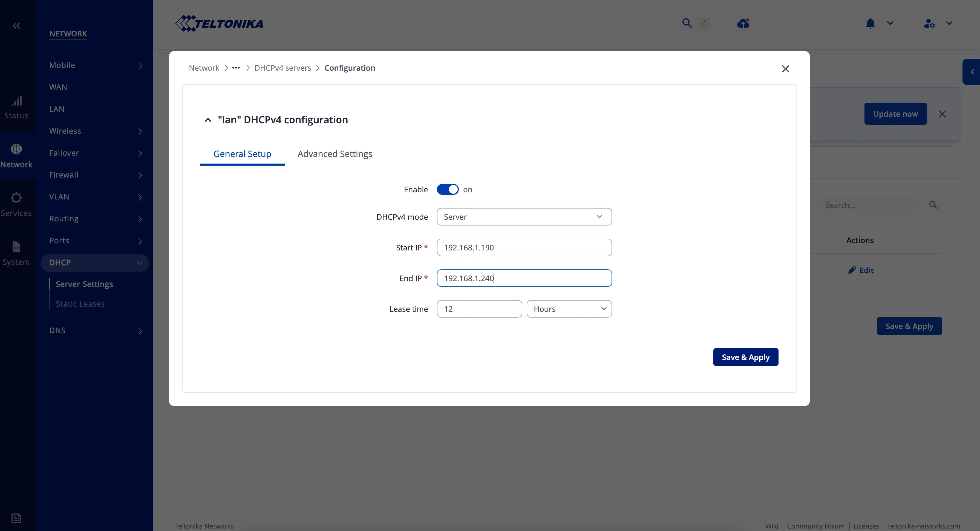Click the table search magnifier icon

933,205
